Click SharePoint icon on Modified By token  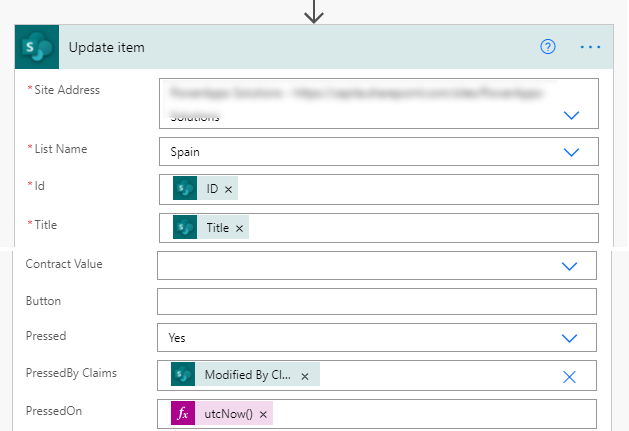183,374
